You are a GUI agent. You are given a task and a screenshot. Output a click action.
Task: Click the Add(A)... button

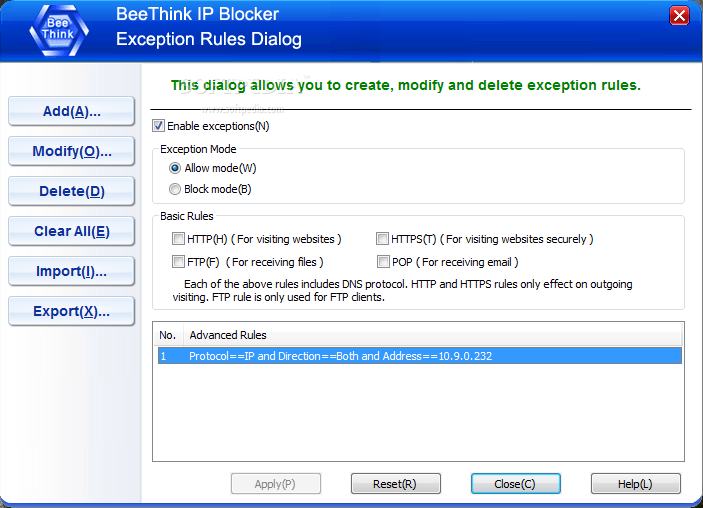pos(71,111)
